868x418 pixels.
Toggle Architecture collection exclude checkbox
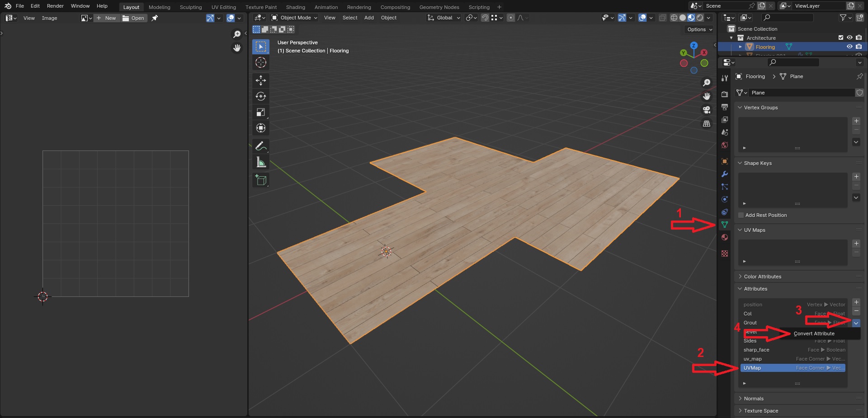click(x=840, y=38)
